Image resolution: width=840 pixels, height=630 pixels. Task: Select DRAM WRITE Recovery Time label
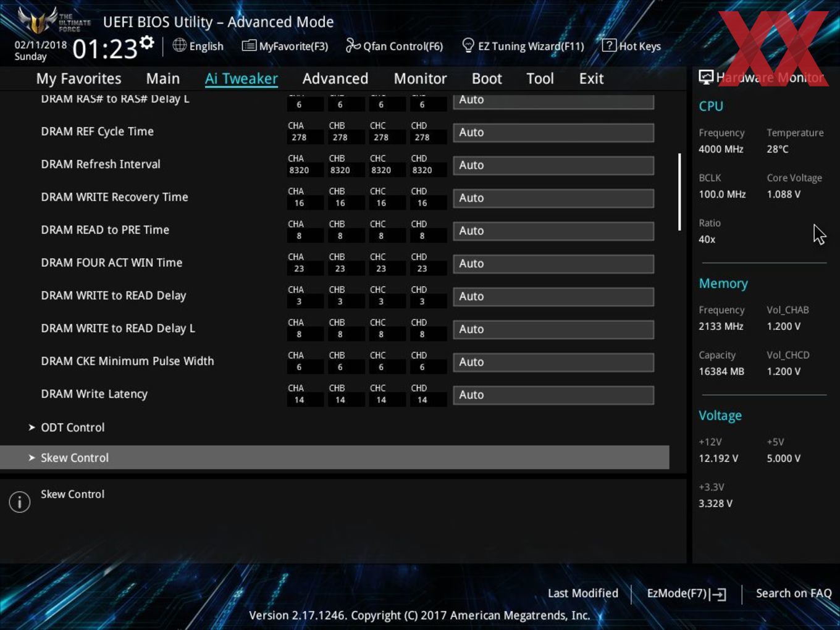coord(114,197)
